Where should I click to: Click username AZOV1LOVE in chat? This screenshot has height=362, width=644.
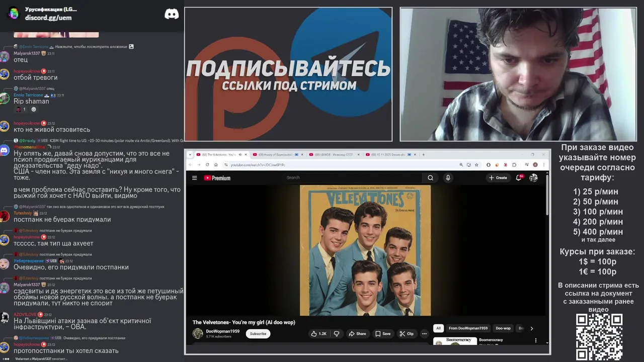25,315
